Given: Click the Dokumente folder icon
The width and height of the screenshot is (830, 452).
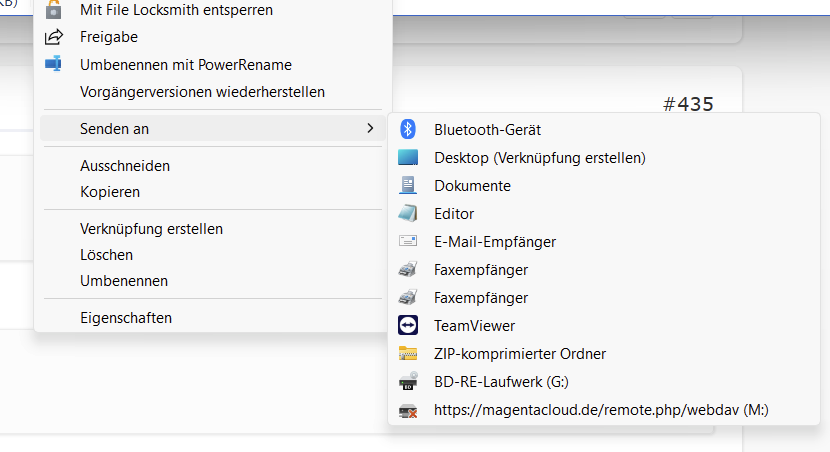Looking at the screenshot, I should pyautogui.click(x=407, y=185).
